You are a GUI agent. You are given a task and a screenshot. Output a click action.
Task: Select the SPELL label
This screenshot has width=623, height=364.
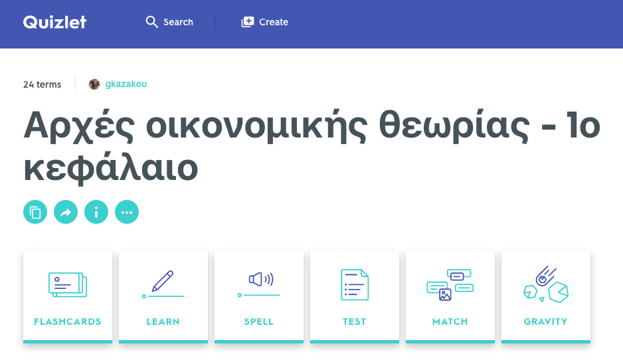[x=258, y=321]
